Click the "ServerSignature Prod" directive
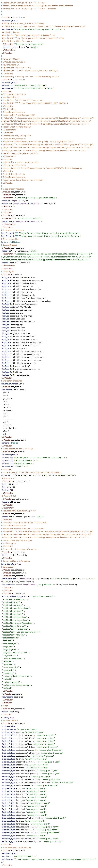Viewport: 98px width, 868px height. pyautogui.click(x=11, y=564)
